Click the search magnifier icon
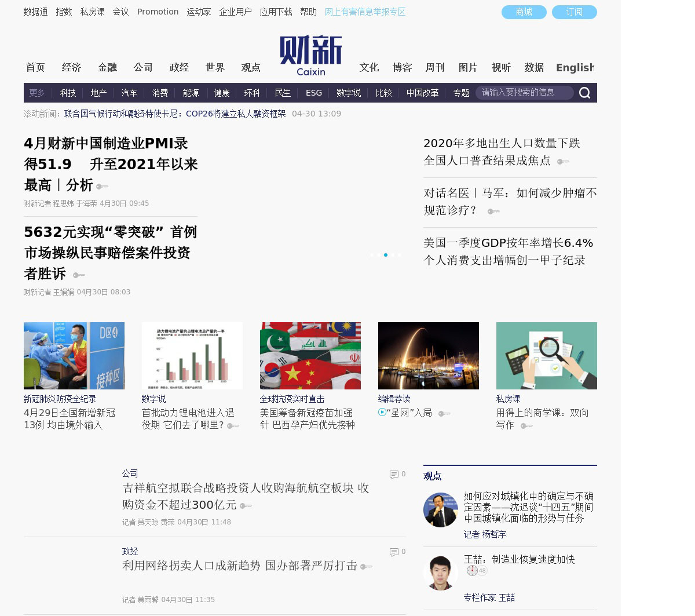Image resolution: width=695 pixels, height=616 pixels. 584,93
